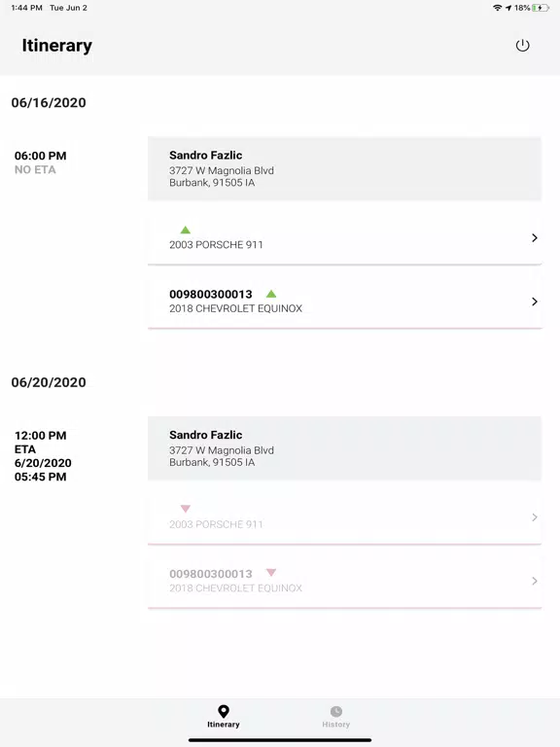Image resolution: width=560 pixels, height=747 pixels.
Task: Switch to the History tab
Action: (x=335, y=716)
